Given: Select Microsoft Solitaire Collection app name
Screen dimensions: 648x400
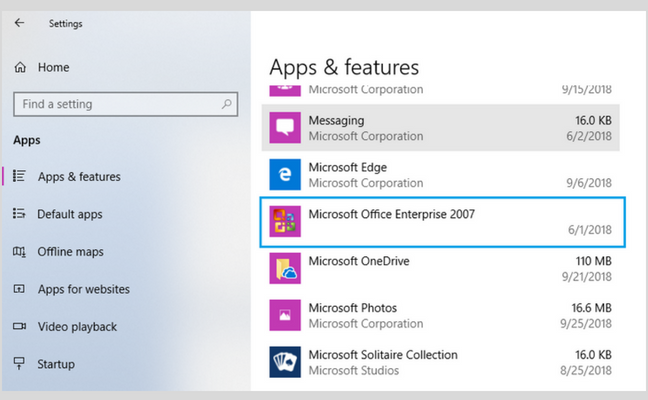Looking at the screenshot, I should [383, 355].
